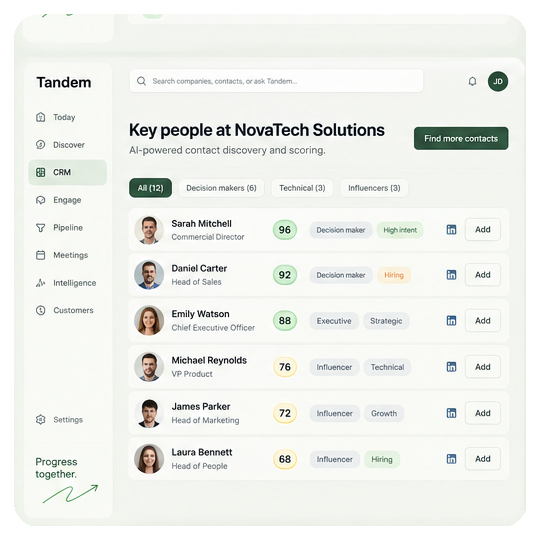Screen dimensions: 540x540
Task: Open Daniel Carter's LinkedIn icon
Action: click(x=451, y=274)
